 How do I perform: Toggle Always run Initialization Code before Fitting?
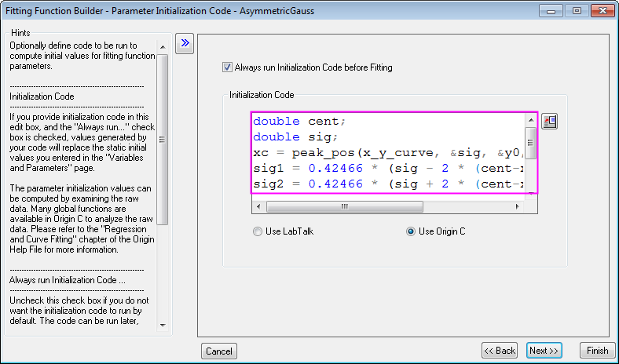(228, 67)
